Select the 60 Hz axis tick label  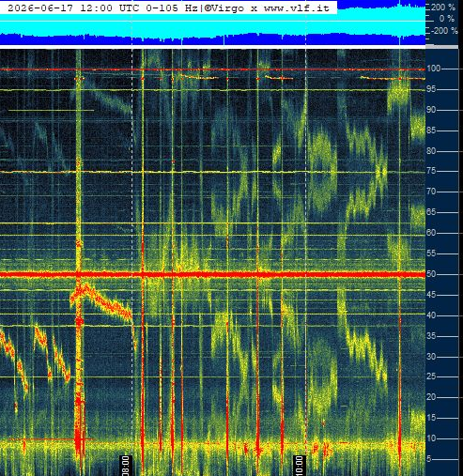pyautogui.click(x=431, y=233)
